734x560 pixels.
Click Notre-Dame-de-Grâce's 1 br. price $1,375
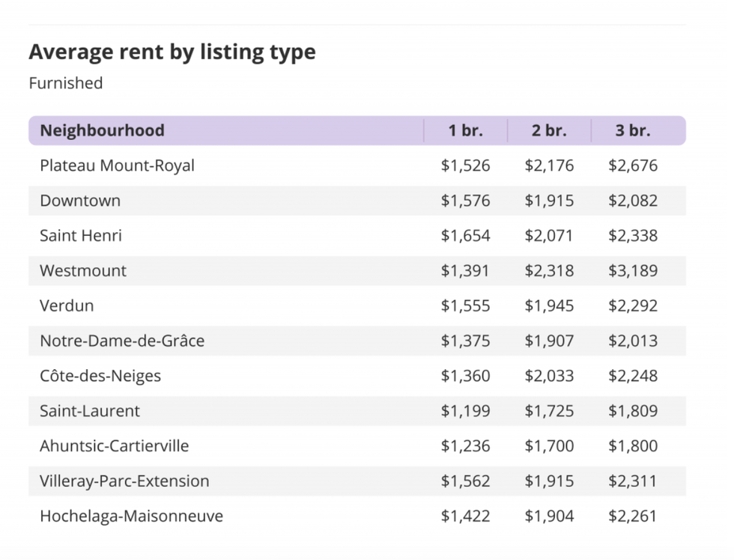tap(465, 341)
